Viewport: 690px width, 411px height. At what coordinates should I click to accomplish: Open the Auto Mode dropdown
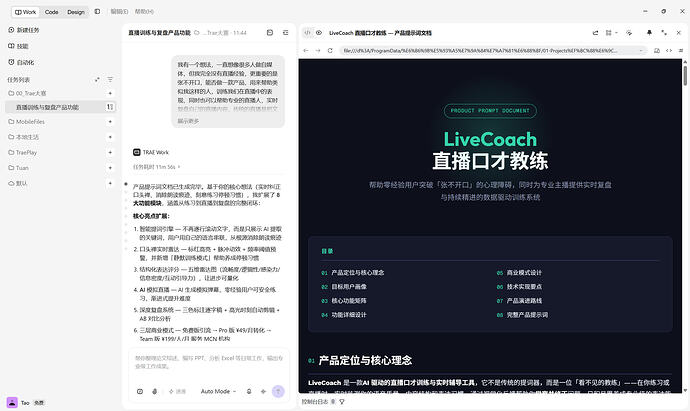(x=218, y=391)
